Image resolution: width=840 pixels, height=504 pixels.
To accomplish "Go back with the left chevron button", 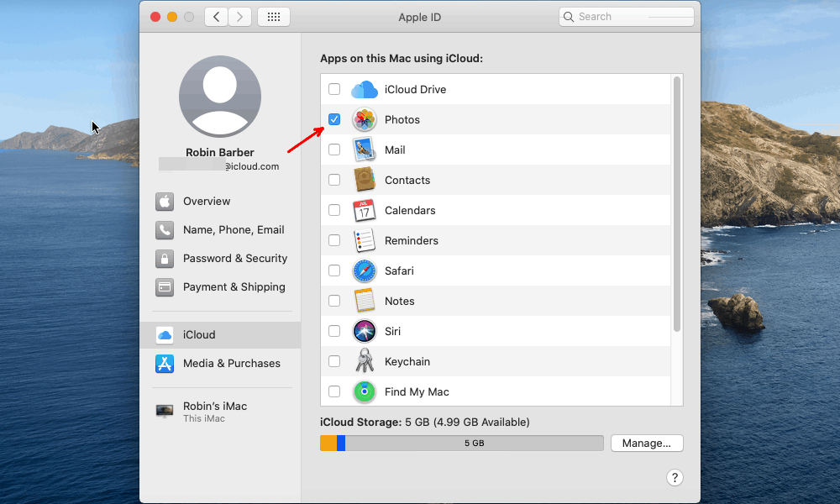I will 217,17.
